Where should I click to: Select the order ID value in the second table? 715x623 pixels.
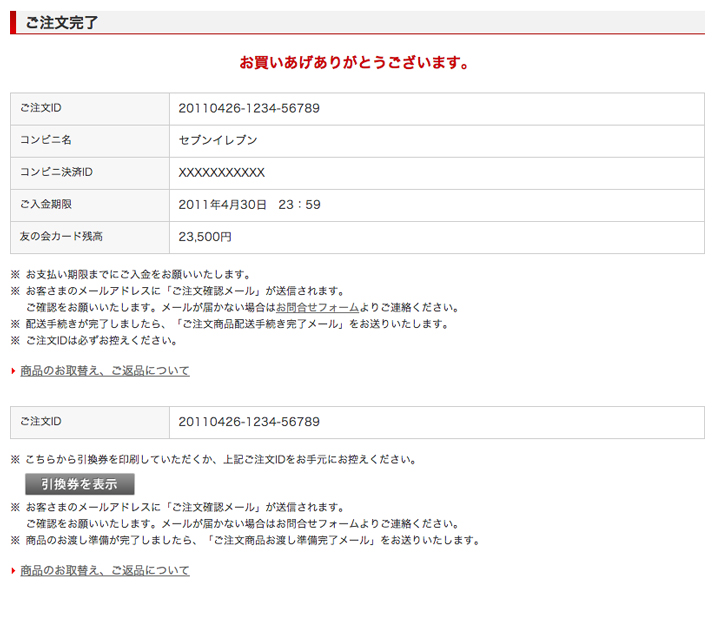[249, 422]
